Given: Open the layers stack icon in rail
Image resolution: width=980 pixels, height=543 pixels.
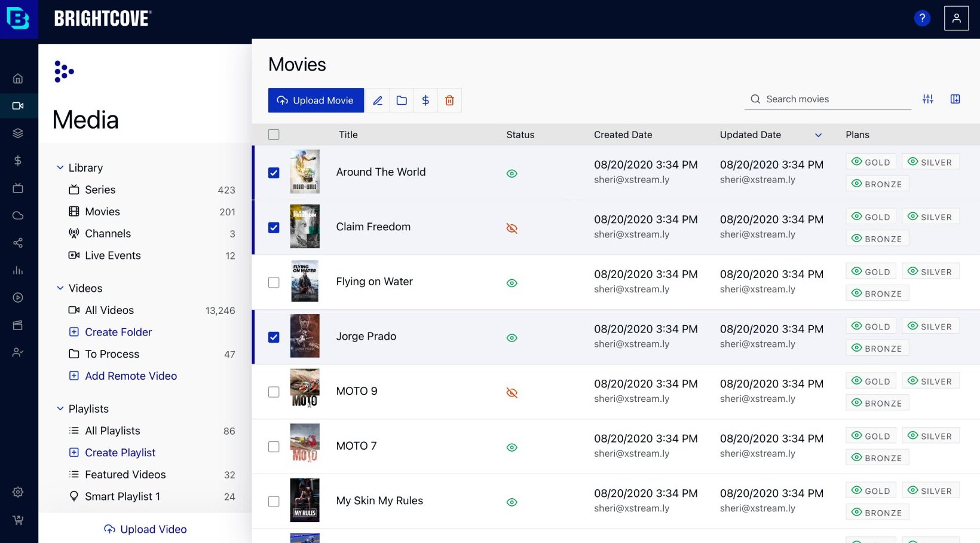Looking at the screenshot, I should click(18, 133).
